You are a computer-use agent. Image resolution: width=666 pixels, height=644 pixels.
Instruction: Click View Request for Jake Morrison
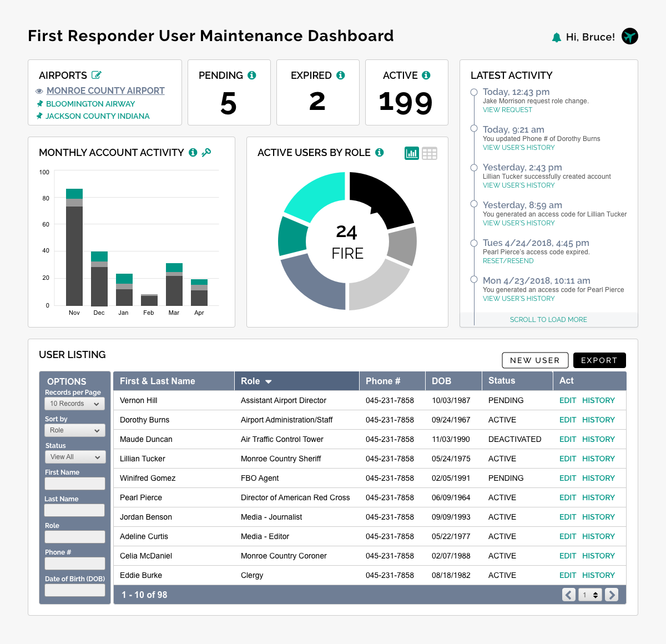coord(507,110)
